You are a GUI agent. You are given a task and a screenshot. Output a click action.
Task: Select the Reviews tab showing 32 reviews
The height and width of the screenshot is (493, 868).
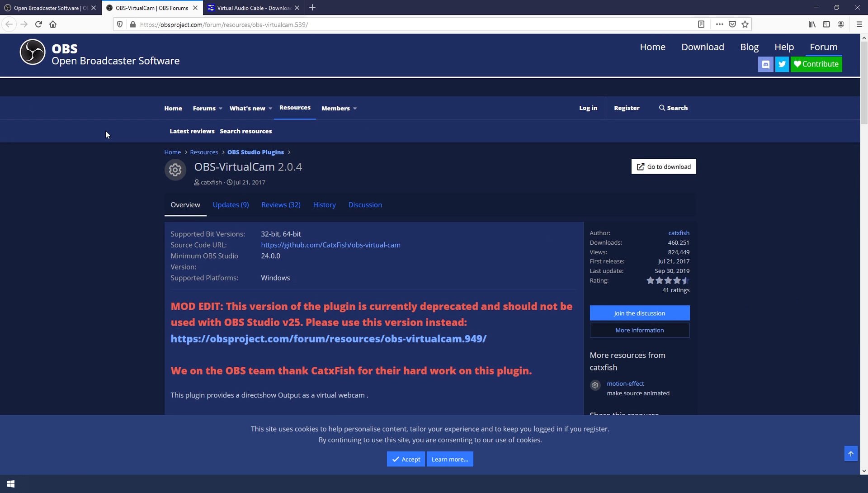pos(281,204)
